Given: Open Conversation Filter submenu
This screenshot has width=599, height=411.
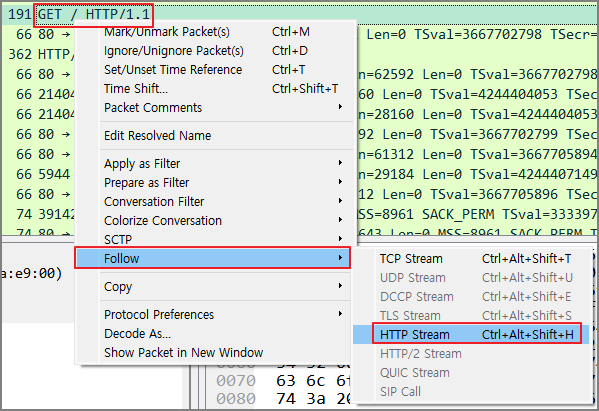Looking at the screenshot, I should pyautogui.click(x=214, y=201).
